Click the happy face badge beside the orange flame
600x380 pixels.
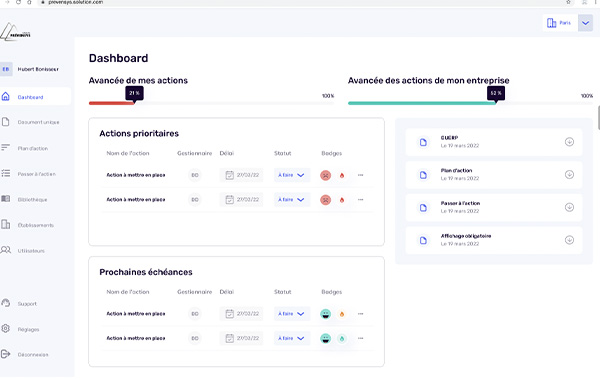pyautogui.click(x=326, y=314)
